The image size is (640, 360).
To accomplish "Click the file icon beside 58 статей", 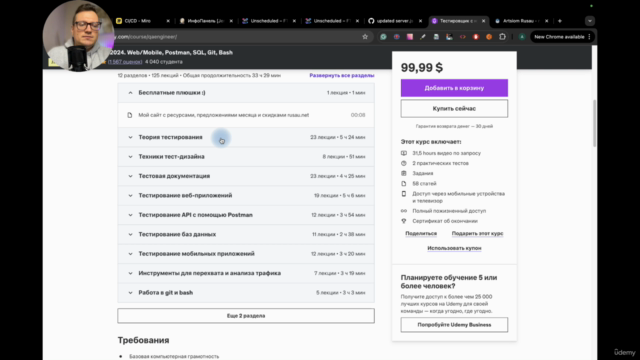I will [x=404, y=184].
